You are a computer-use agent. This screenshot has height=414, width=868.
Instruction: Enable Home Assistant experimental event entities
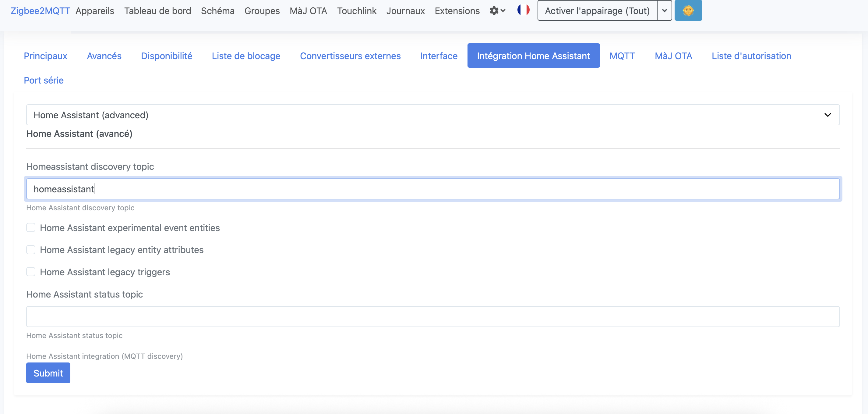(31, 228)
